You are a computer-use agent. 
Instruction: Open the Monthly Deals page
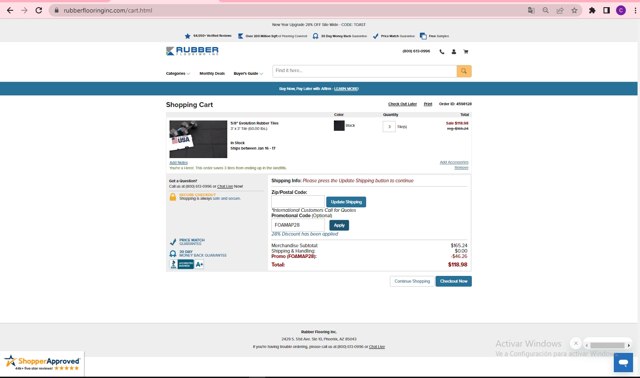212,73
